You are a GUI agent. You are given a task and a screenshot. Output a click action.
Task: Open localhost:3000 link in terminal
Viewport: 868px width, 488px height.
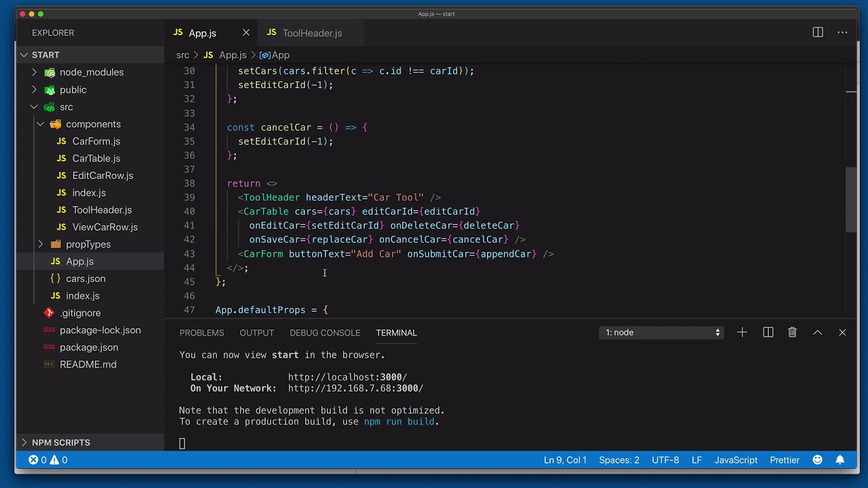pos(347,377)
